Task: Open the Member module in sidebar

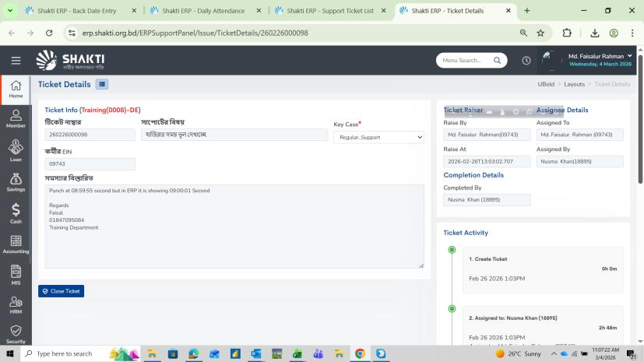Action: coord(16,118)
